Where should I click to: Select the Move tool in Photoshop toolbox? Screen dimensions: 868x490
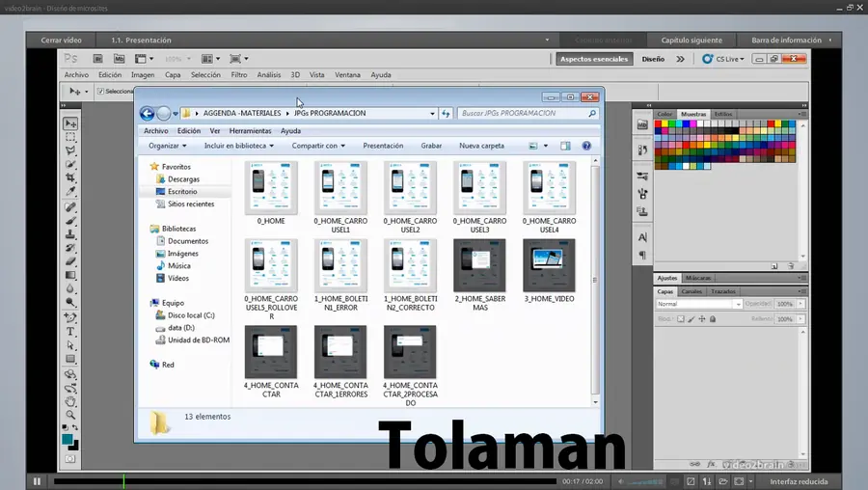point(70,123)
